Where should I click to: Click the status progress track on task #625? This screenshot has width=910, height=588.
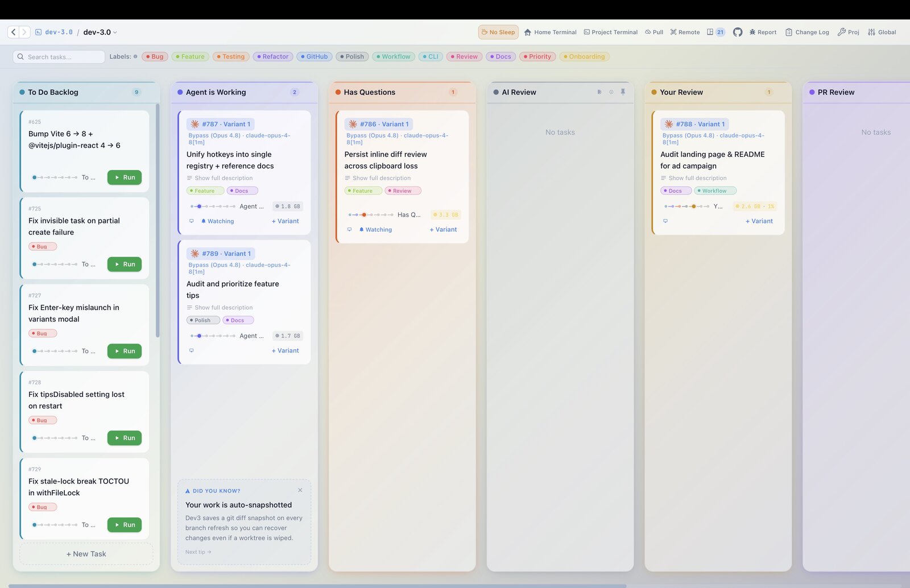(55, 177)
